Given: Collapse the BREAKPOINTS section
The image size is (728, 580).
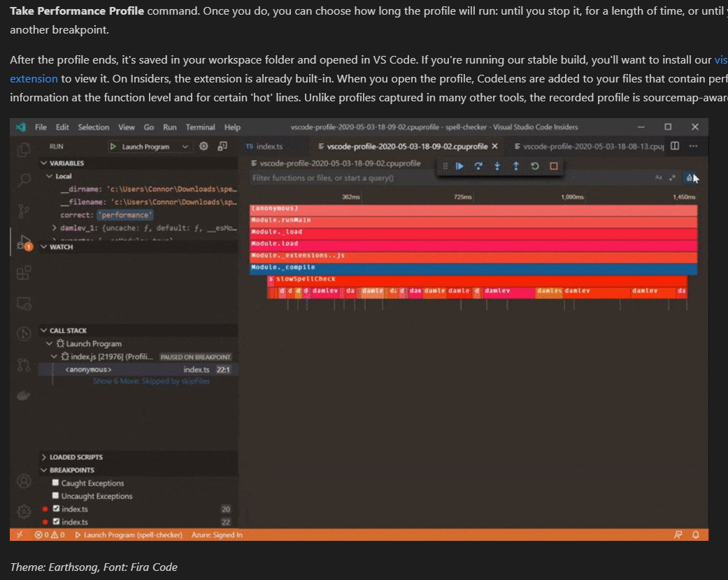Looking at the screenshot, I should coord(43,470).
